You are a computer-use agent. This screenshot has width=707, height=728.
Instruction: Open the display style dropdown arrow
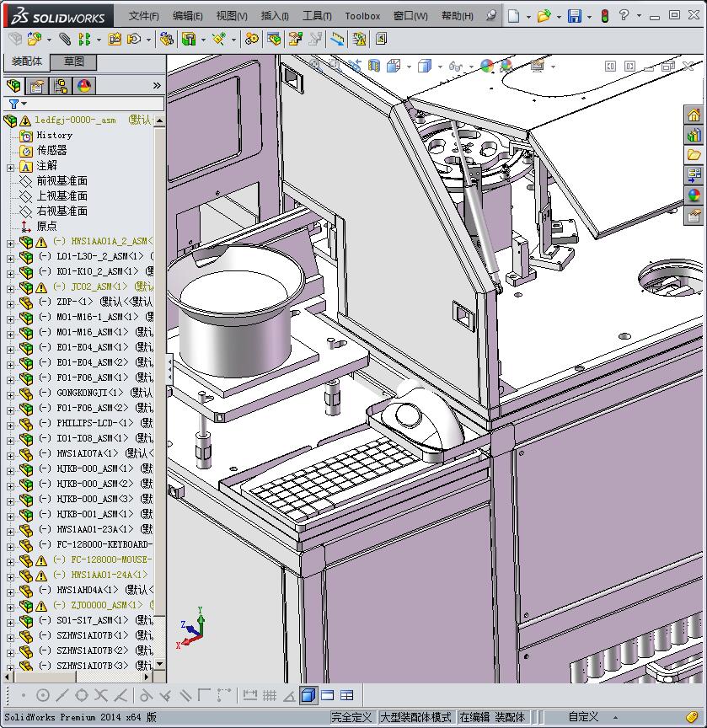[439, 66]
